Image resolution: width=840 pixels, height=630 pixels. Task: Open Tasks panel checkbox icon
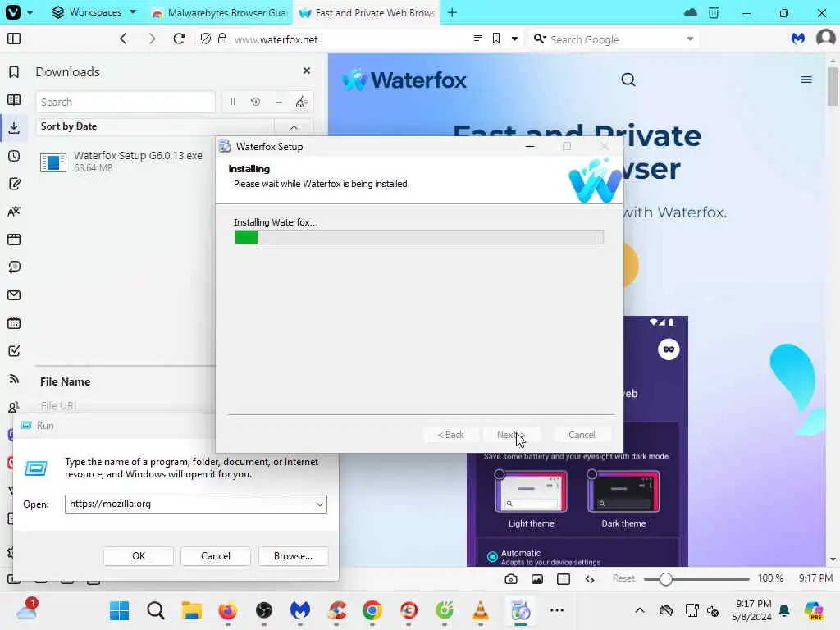[14, 351]
